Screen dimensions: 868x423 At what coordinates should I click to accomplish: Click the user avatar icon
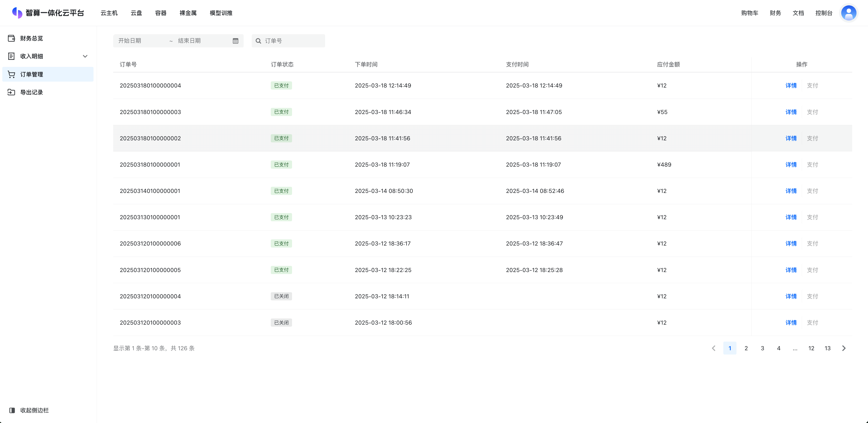849,13
